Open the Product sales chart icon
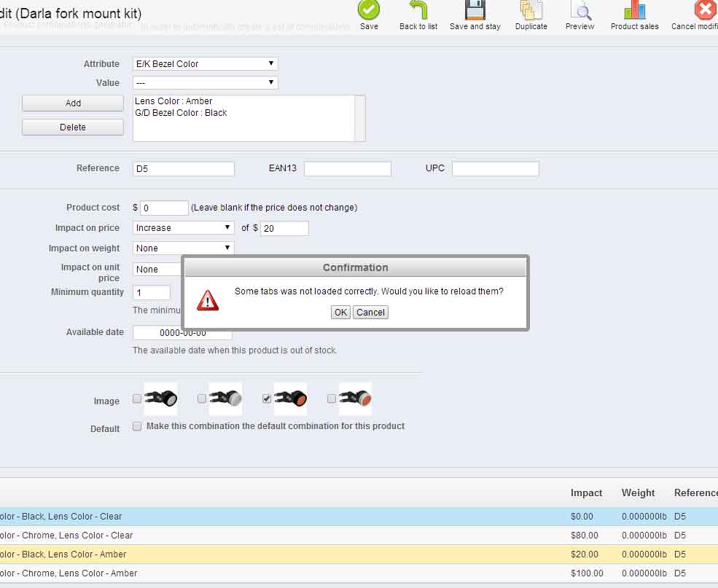The image size is (718, 588). 635,9
